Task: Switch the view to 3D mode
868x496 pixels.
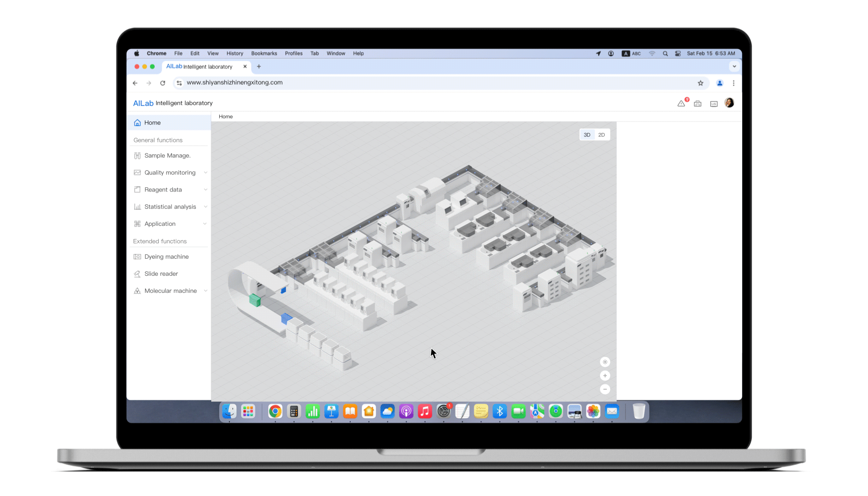Action: point(587,135)
